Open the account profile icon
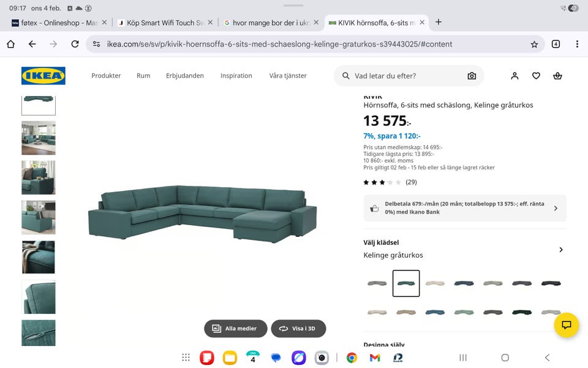The height and width of the screenshot is (368, 588). coord(514,76)
